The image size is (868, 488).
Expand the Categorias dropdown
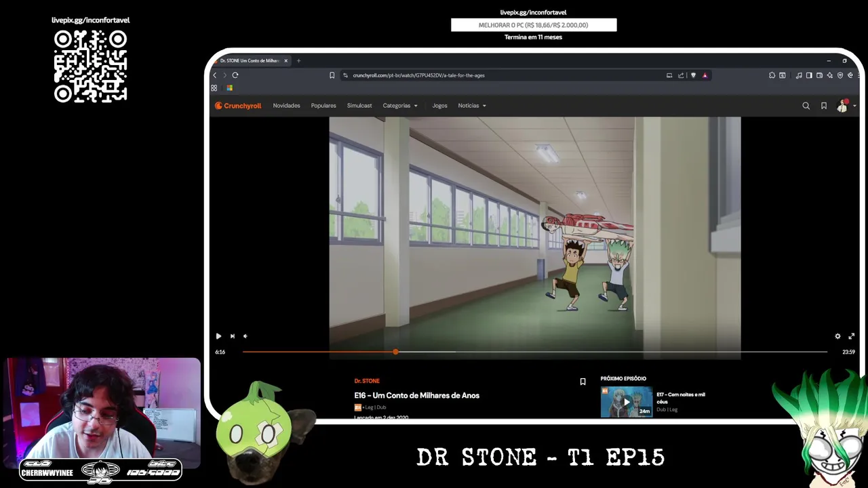pyautogui.click(x=400, y=106)
